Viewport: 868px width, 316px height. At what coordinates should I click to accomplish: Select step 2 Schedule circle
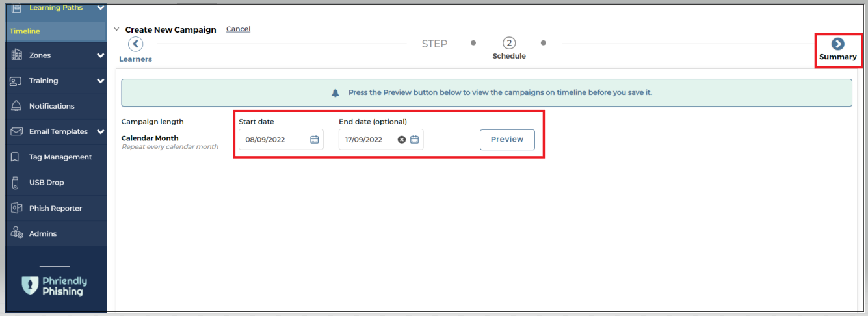click(509, 44)
